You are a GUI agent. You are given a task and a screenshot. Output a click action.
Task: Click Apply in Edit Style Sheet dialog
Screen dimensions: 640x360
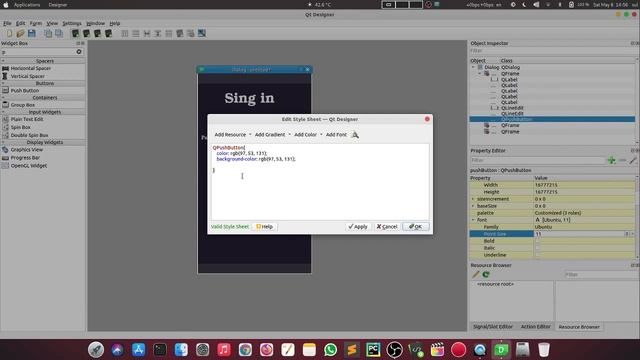358,227
